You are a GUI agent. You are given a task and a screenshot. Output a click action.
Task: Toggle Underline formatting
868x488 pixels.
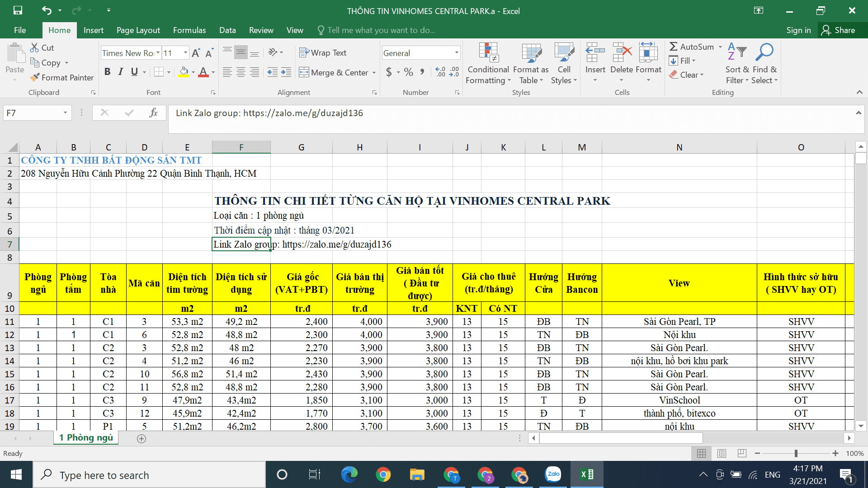click(x=134, y=72)
